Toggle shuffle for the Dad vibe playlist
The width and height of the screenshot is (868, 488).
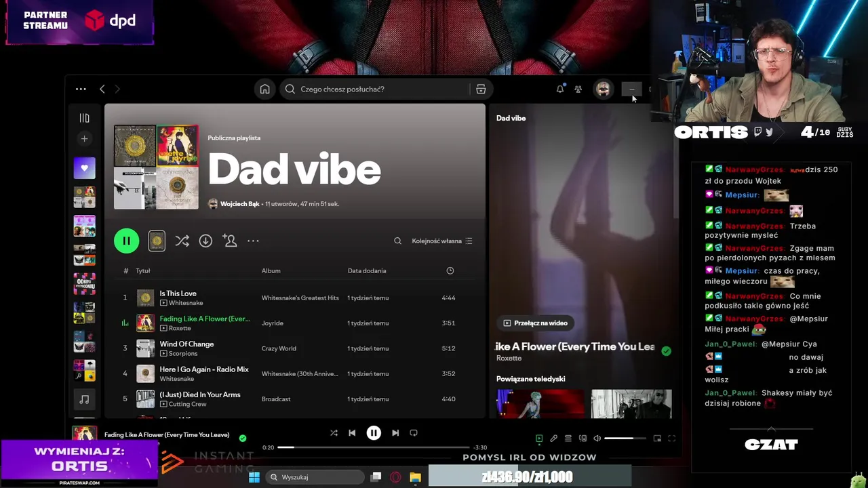[182, 241]
